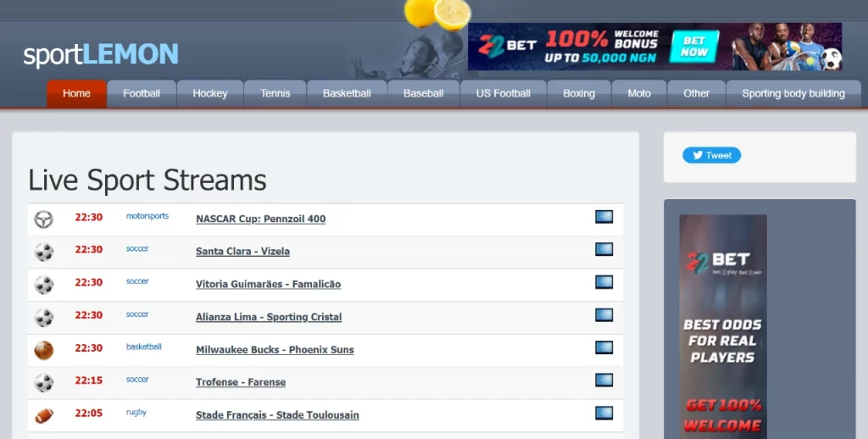Click the soccer ball icon beside Santa Clara - Vizela
Screen dimensions: 868x439
(x=44, y=252)
